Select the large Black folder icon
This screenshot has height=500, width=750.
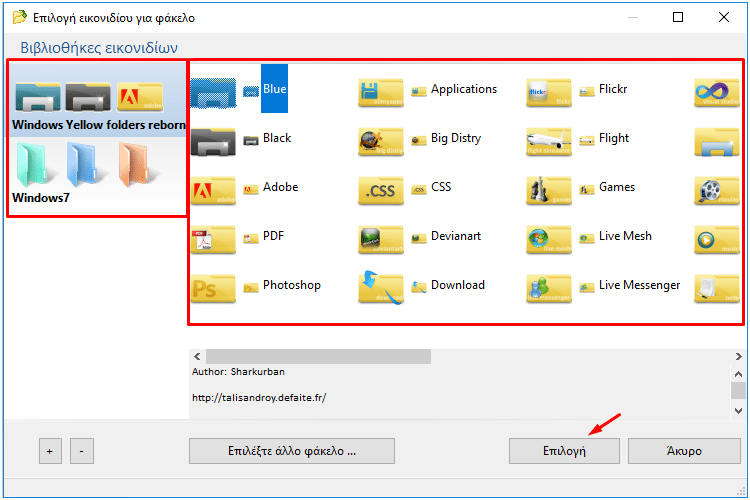pyautogui.click(x=213, y=142)
